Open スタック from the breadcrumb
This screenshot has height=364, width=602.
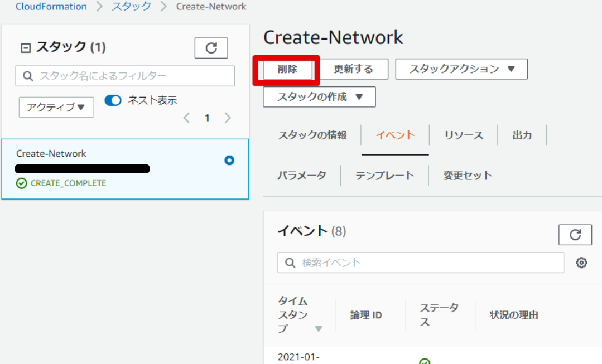click(131, 6)
